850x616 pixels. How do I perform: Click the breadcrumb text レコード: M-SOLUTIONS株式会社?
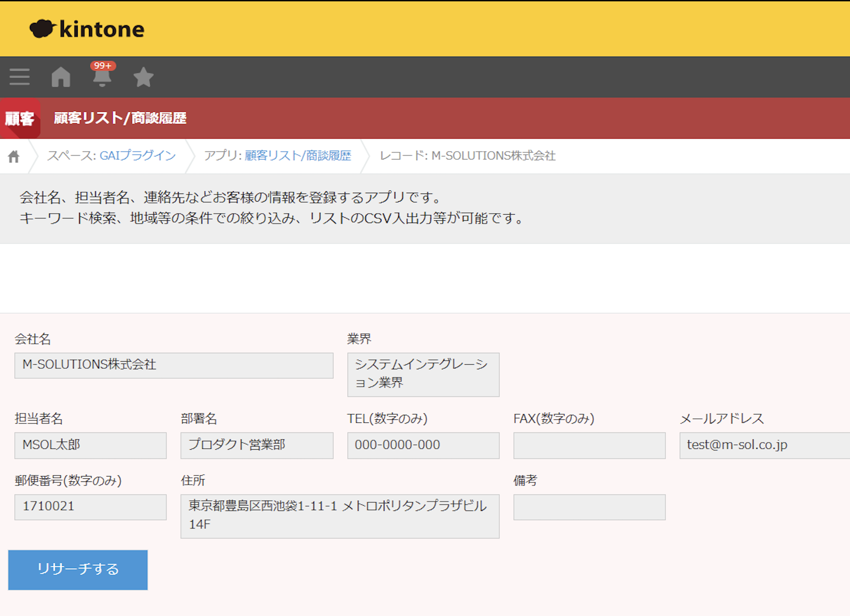click(467, 156)
